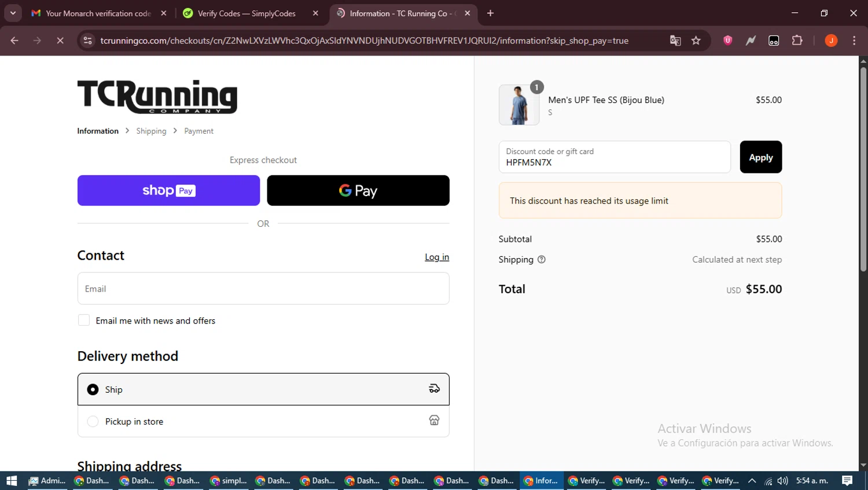Click the usage limit error message
The image size is (868, 490).
point(640,200)
